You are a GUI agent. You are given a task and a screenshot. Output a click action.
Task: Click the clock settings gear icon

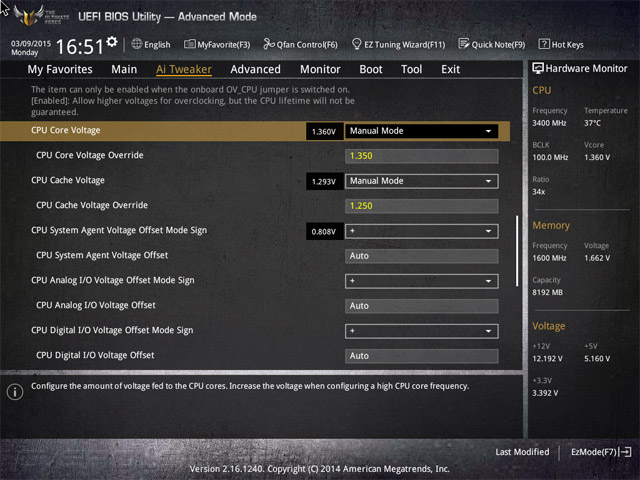112,41
